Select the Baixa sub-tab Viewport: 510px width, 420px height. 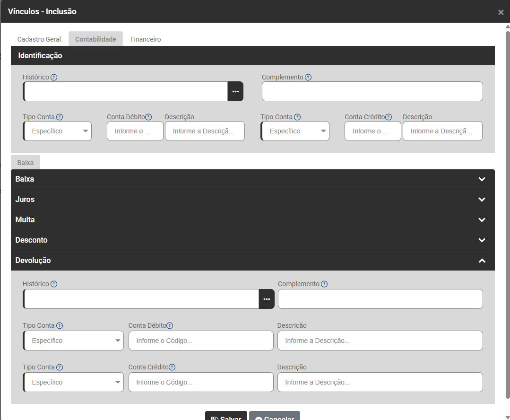click(26, 162)
